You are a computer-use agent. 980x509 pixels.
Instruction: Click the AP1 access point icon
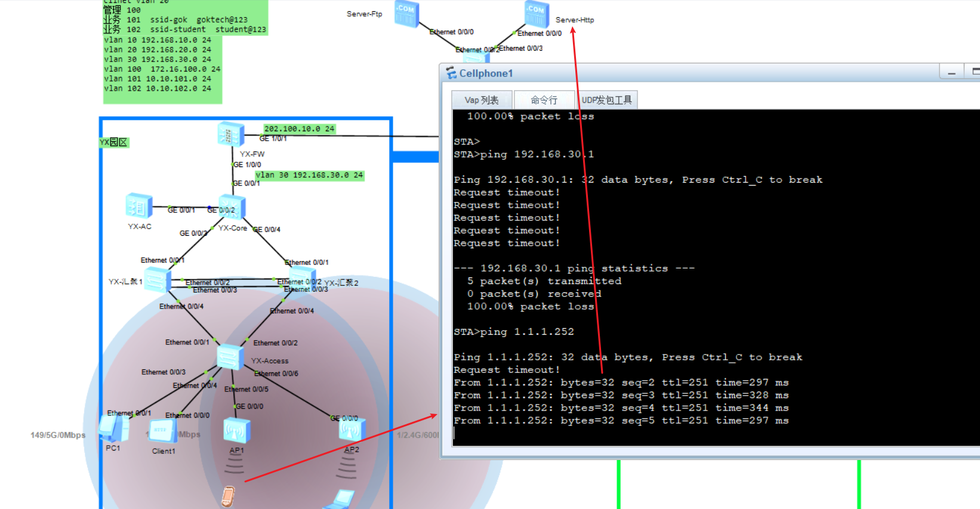tap(236, 431)
